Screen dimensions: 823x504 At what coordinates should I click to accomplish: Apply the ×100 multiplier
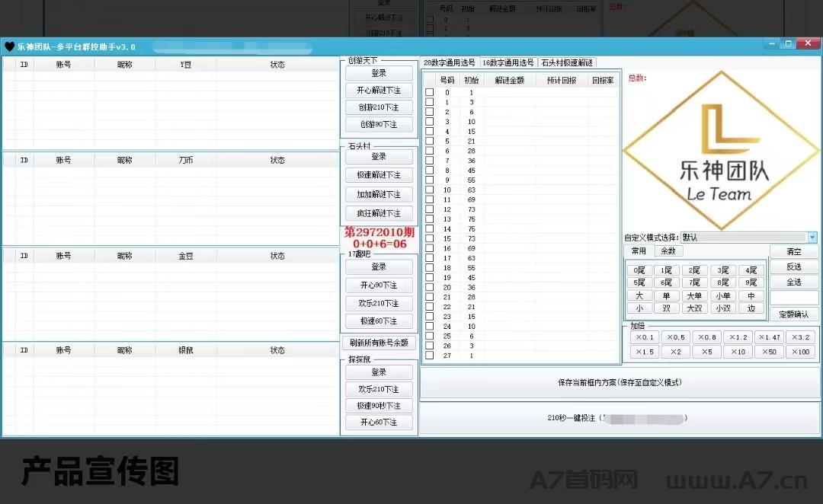coord(800,352)
